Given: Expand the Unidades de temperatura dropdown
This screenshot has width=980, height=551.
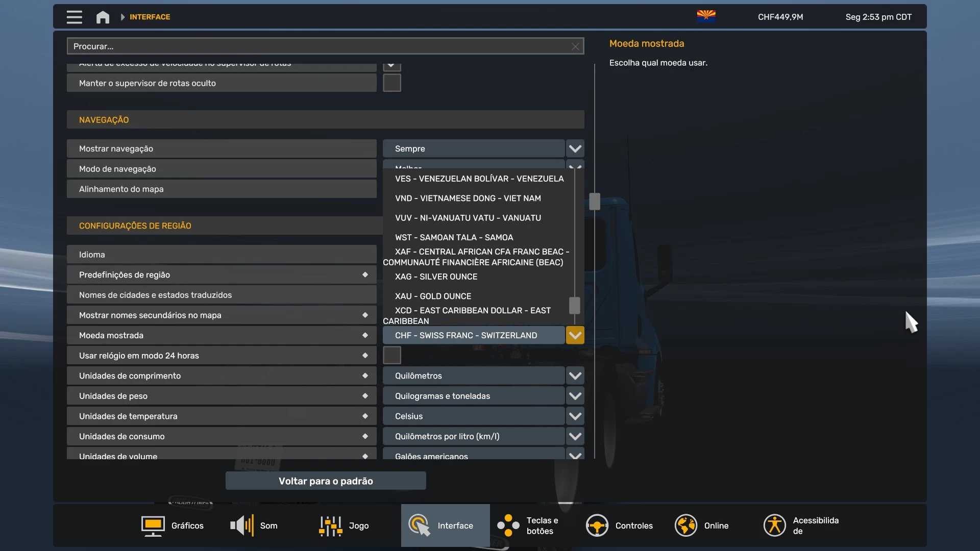Looking at the screenshot, I should (575, 416).
